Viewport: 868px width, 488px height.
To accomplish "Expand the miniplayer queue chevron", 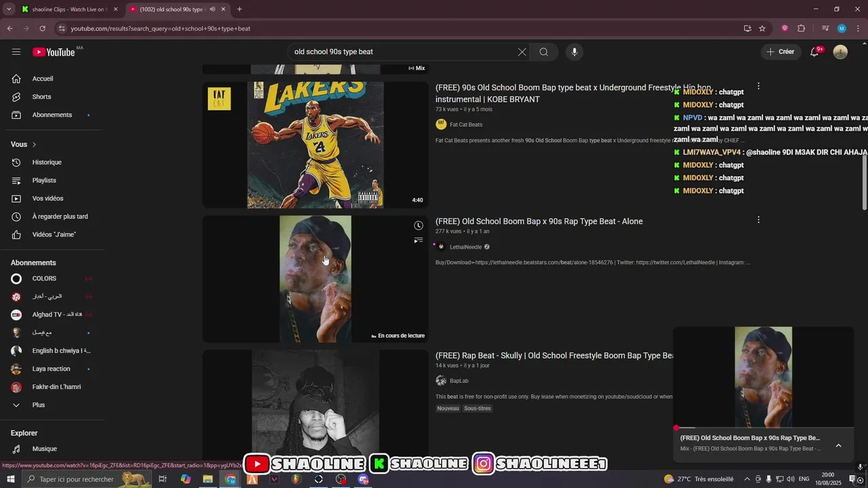I will 838,445.
